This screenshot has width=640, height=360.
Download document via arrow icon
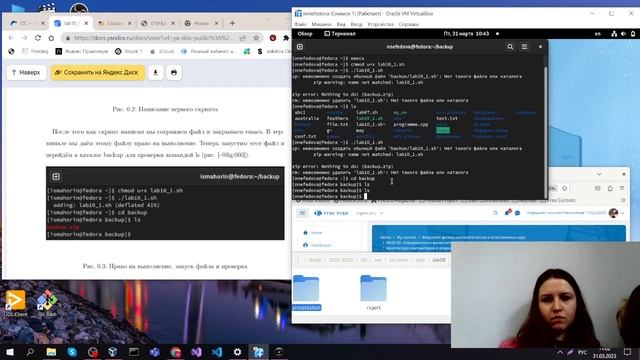click(156, 72)
